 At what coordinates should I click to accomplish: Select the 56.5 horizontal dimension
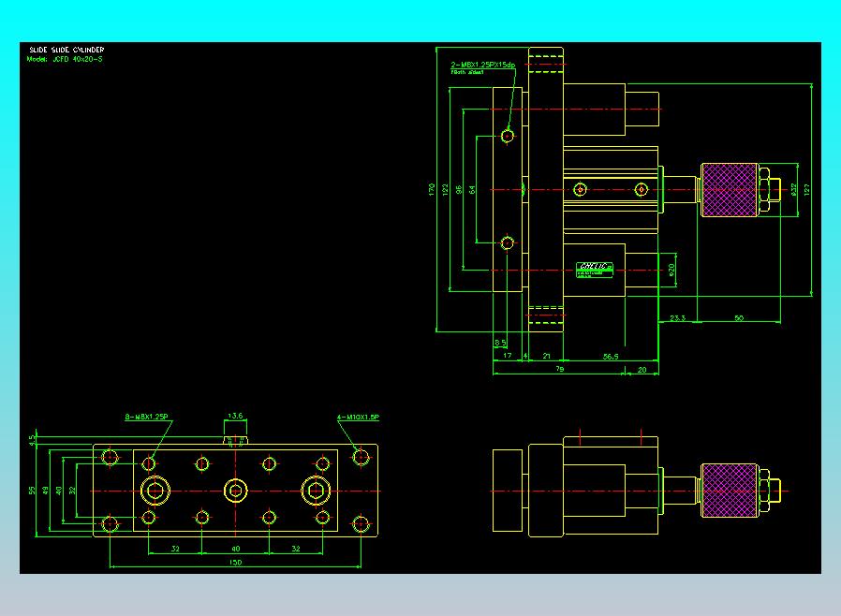611,356
